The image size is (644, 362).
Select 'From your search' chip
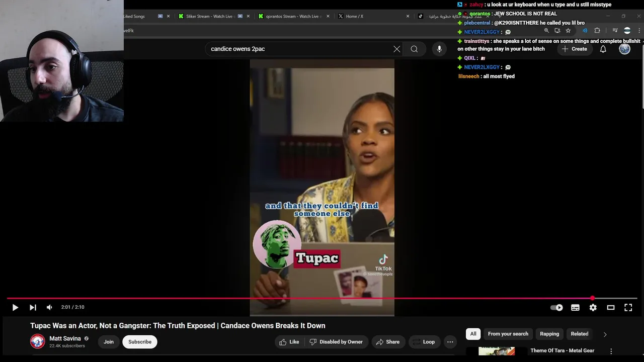(x=508, y=334)
